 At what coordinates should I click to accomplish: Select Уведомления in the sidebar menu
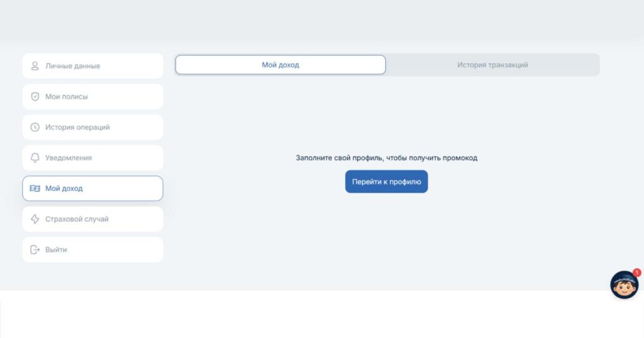tap(69, 158)
